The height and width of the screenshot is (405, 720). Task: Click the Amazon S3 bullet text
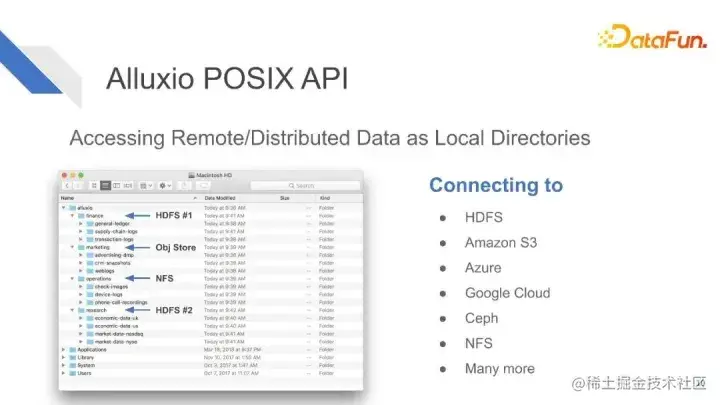(x=501, y=242)
